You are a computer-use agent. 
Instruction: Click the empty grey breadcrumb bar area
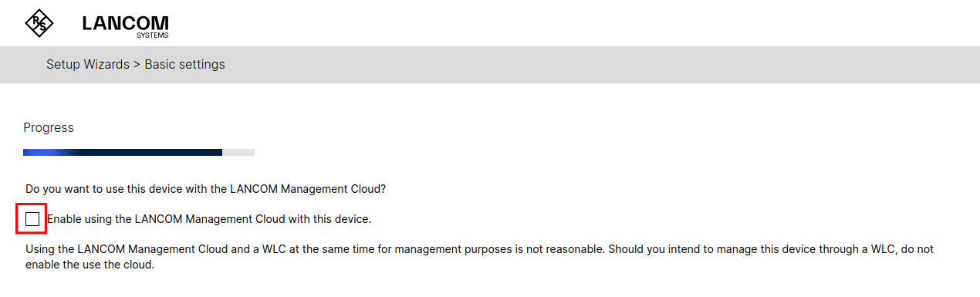pos(602,65)
